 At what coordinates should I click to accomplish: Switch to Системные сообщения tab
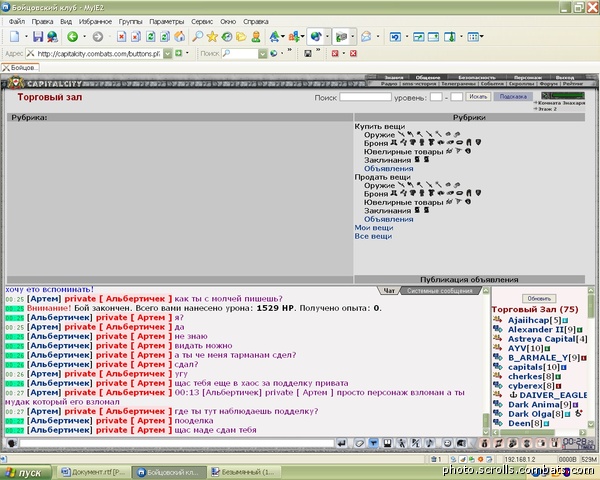(440, 291)
